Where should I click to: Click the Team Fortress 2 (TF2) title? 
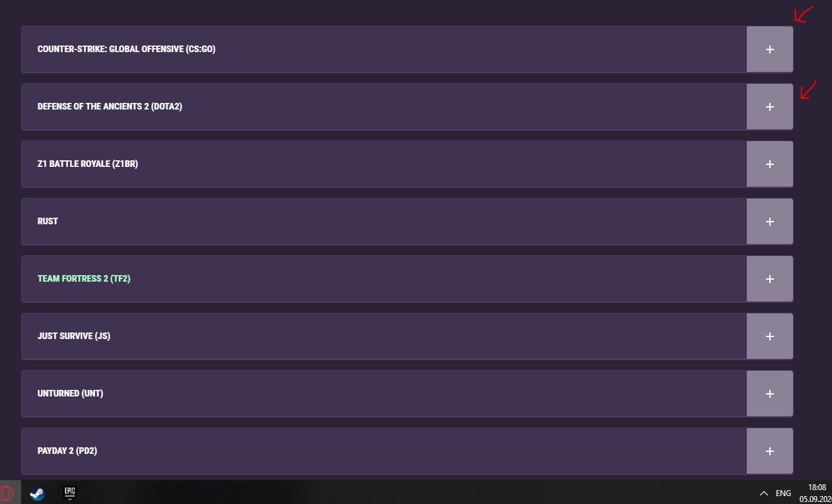click(84, 278)
